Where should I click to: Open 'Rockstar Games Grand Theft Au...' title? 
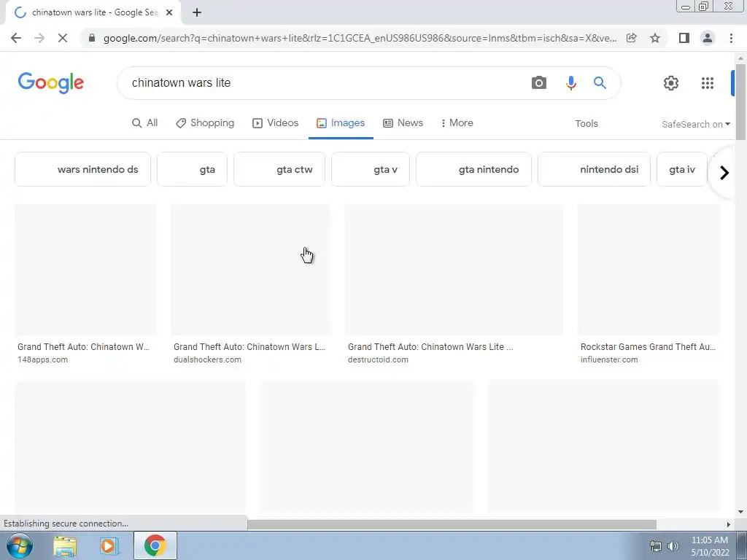point(648,347)
